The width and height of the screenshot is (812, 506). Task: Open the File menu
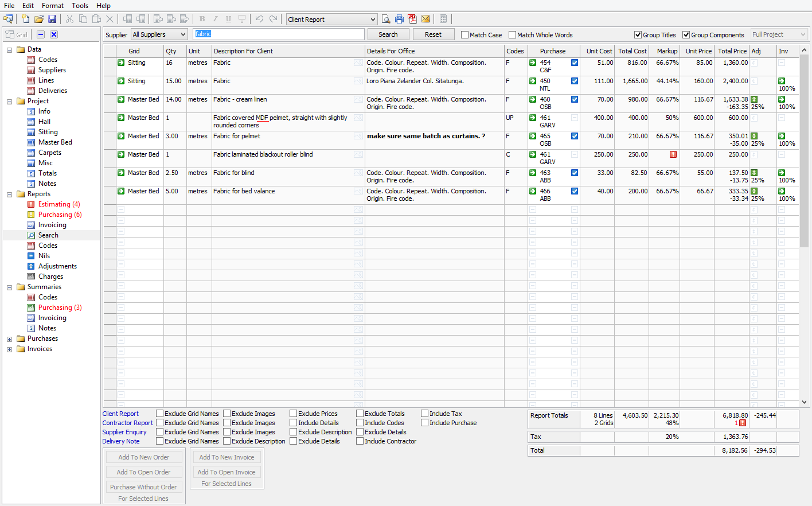(x=9, y=5)
